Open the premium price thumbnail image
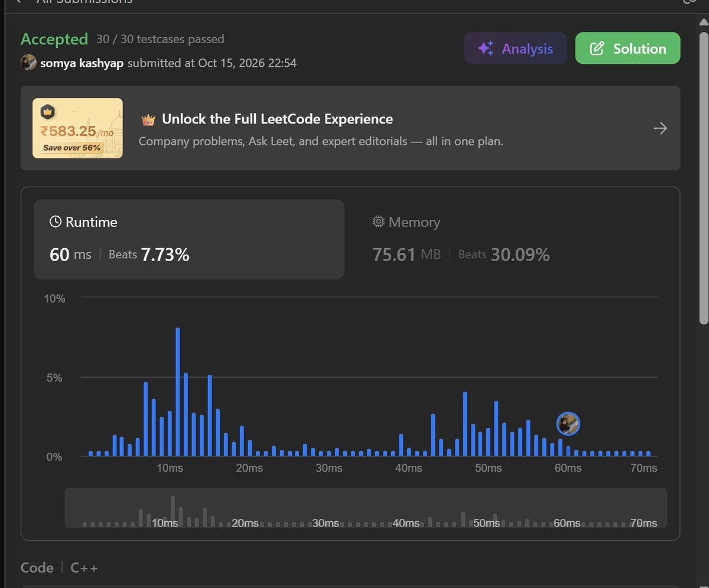Screen dimensions: 709x588 77,128
